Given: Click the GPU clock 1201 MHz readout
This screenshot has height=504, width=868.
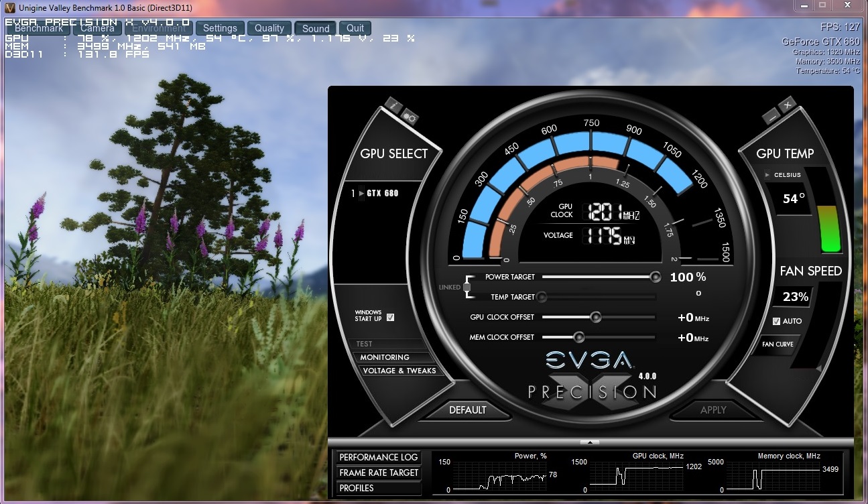Looking at the screenshot, I should coord(613,212).
